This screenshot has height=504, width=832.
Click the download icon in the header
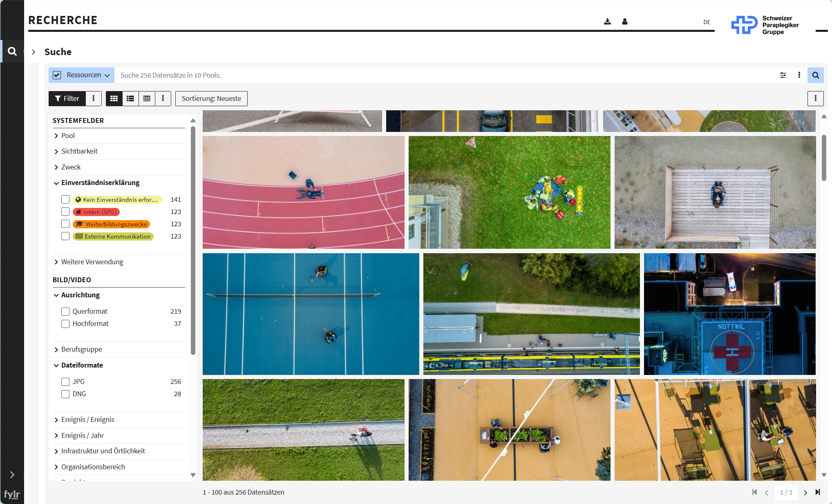click(608, 22)
